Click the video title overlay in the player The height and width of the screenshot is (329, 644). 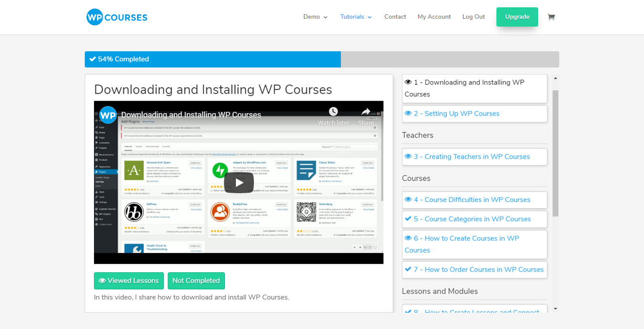191,115
